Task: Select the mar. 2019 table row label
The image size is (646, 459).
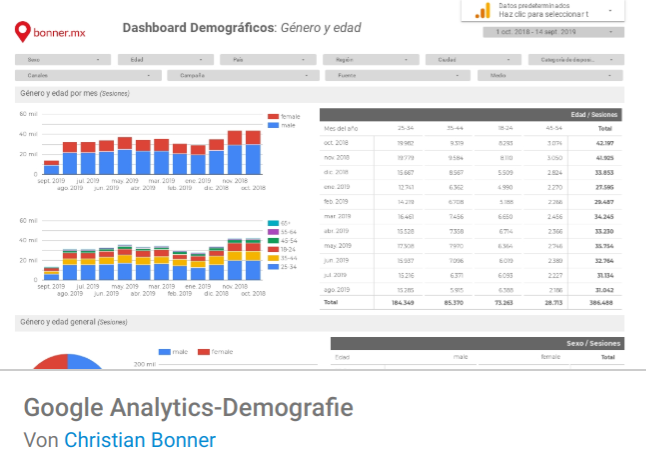Action: tap(337, 216)
